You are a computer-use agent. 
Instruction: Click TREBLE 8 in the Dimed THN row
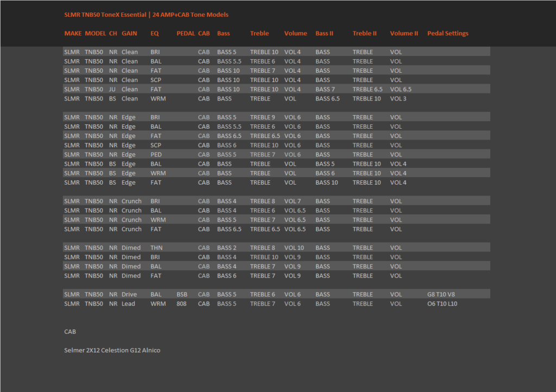coord(262,248)
